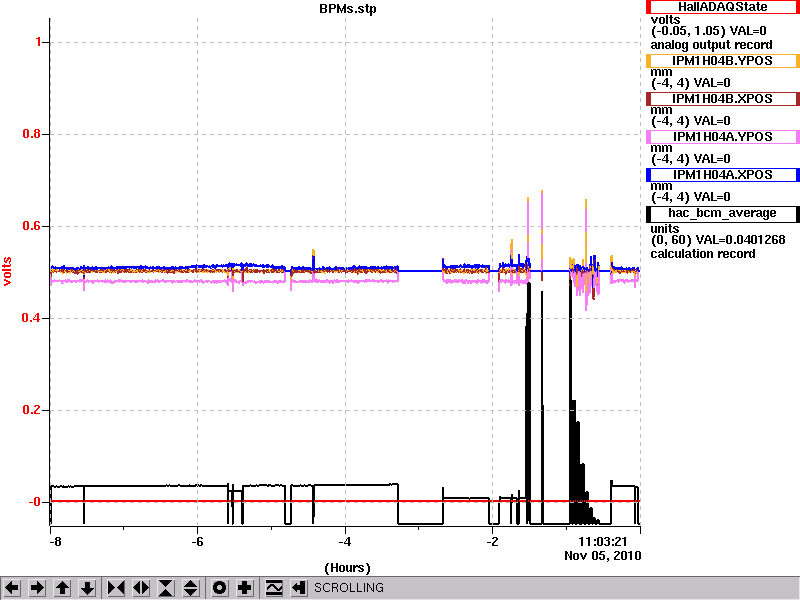Pan the plot right with the right arrow
800x600 pixels.
tap(37, 588)
